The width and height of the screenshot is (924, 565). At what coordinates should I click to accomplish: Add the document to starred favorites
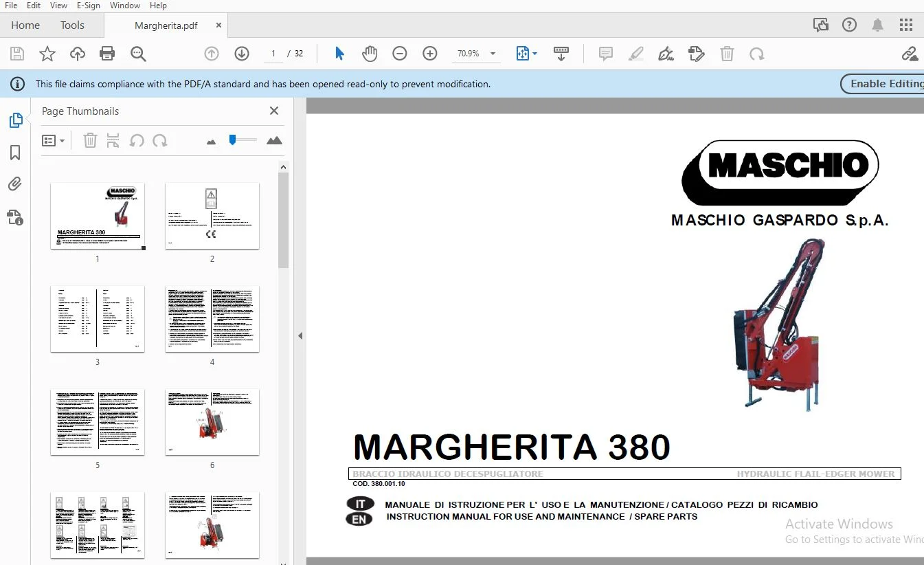(47, 54)
